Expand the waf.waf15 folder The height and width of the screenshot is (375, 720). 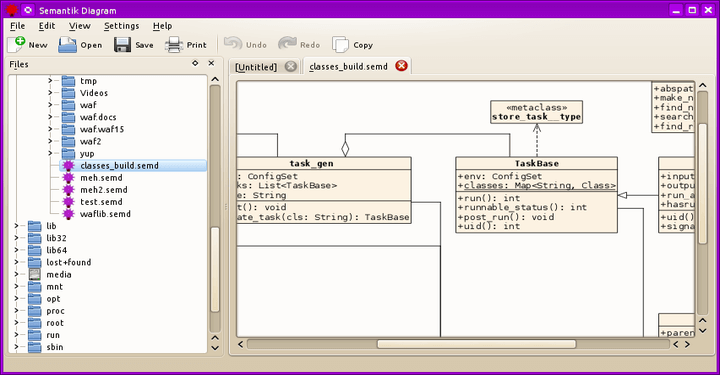pyautogui.click(x=50, y=129)
